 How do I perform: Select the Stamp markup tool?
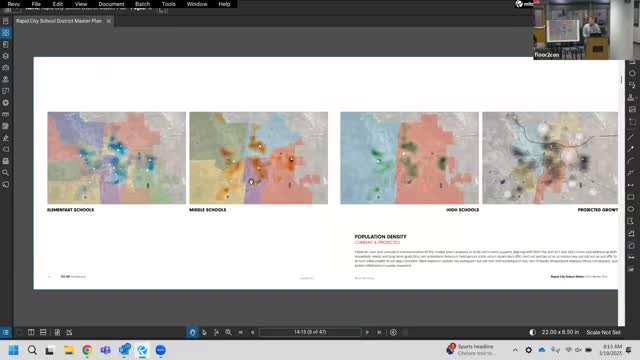coord(631,97)
